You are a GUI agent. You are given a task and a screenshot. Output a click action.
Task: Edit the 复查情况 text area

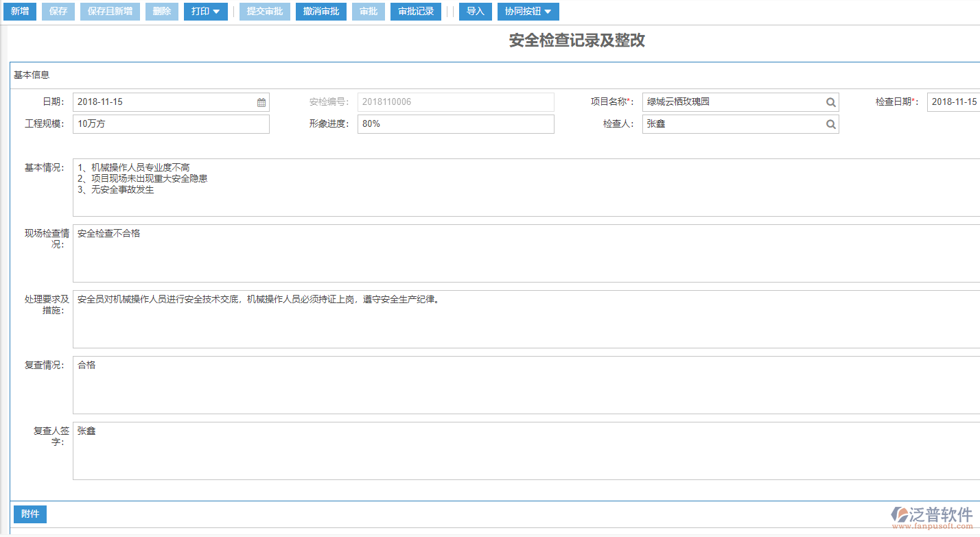pos(275,384)
